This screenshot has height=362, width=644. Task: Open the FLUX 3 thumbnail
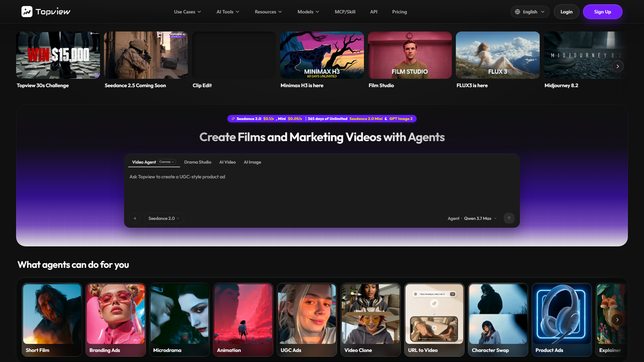[498, 55]
